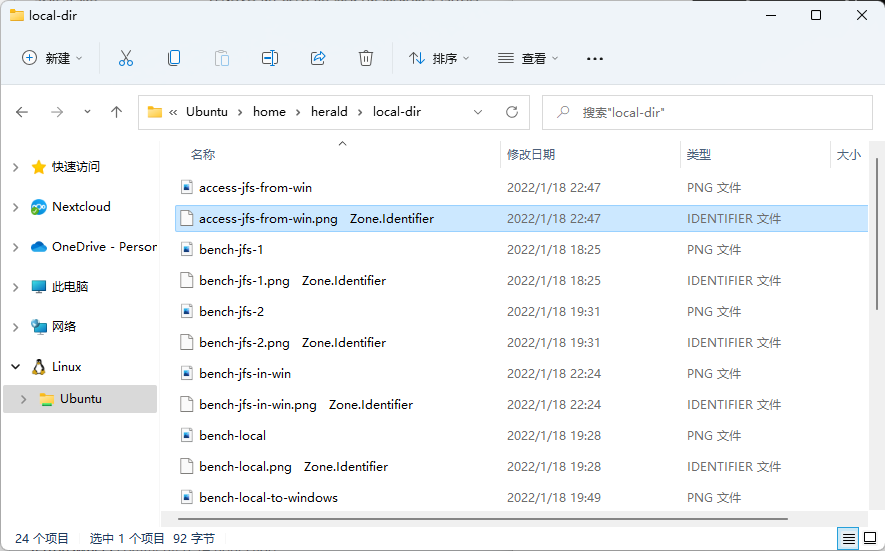This screenshot has height=551, width=885.
Task: Go up one folder level
Action: click(x=116, y=112)
